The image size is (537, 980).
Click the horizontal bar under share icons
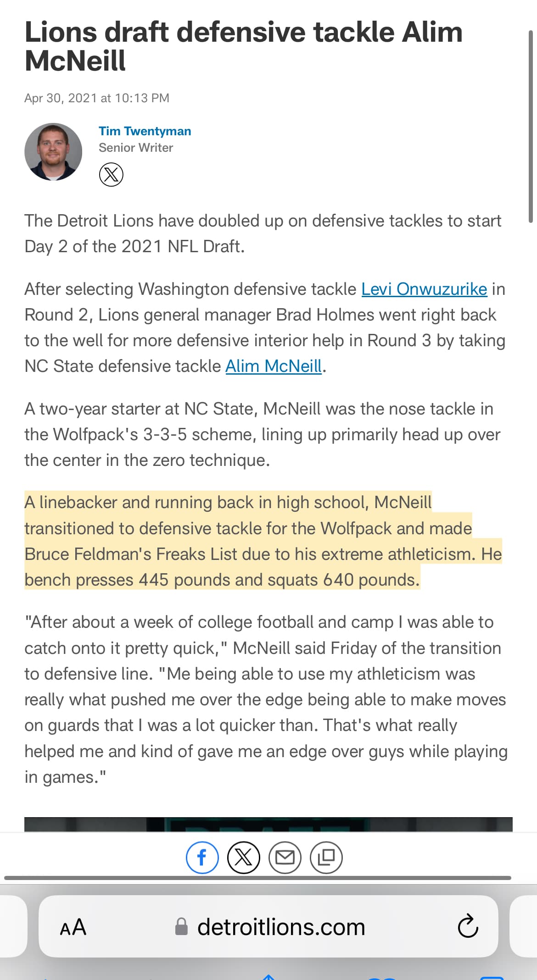(257, 878)
